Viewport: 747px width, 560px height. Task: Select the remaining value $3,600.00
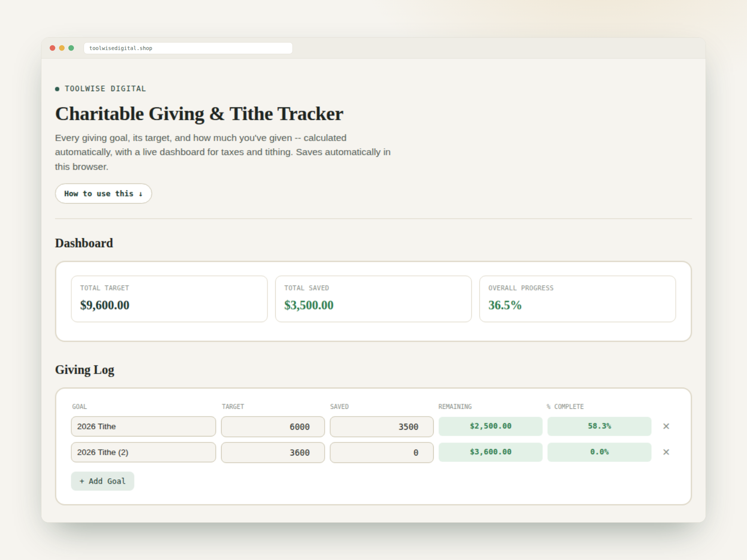[x=490, y=452]
